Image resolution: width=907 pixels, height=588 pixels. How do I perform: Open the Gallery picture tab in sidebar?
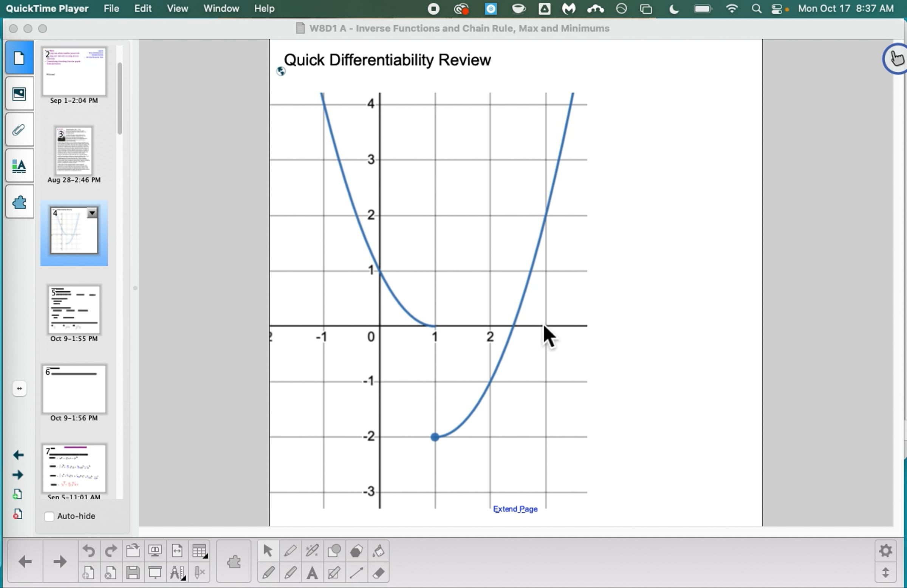19,94
